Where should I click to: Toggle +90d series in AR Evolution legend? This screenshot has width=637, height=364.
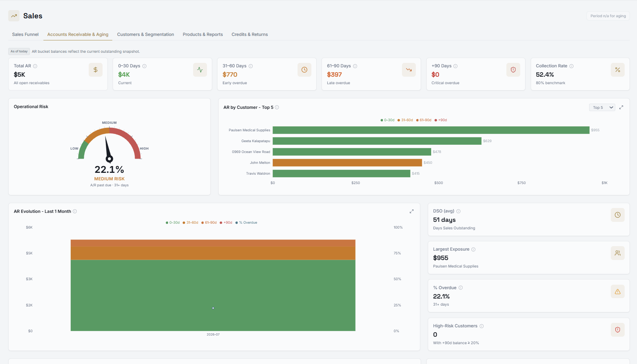[226, 223]
